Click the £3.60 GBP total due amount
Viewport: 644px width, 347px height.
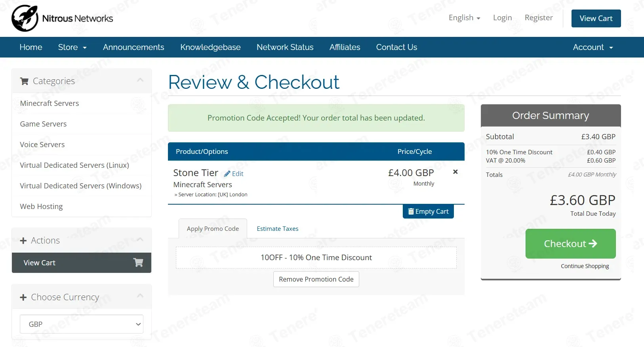[x=583, y=200]
